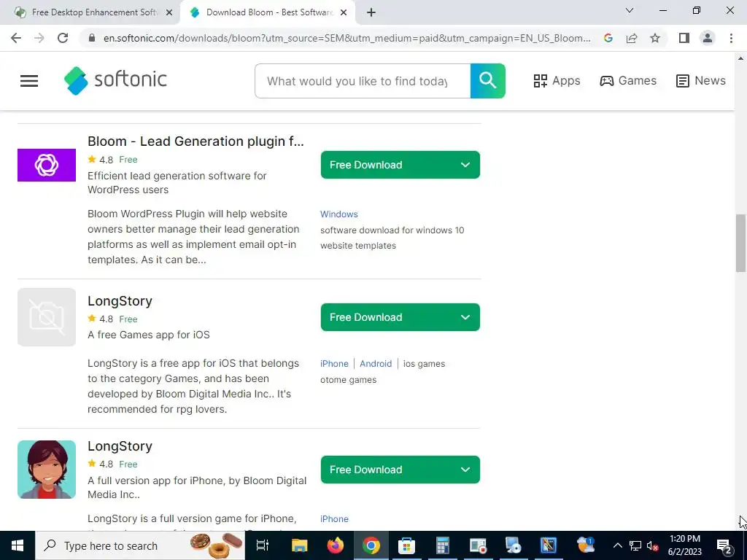Open Microsoft Store from taskbar
This screenshot has width=747, height=560.
(x=406, y=545)
